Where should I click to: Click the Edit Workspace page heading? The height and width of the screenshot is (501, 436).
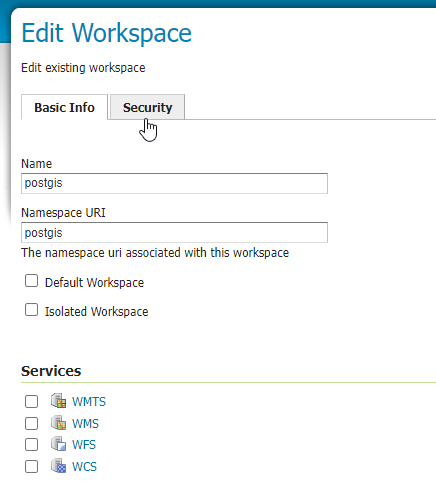[x=106, y=33]
